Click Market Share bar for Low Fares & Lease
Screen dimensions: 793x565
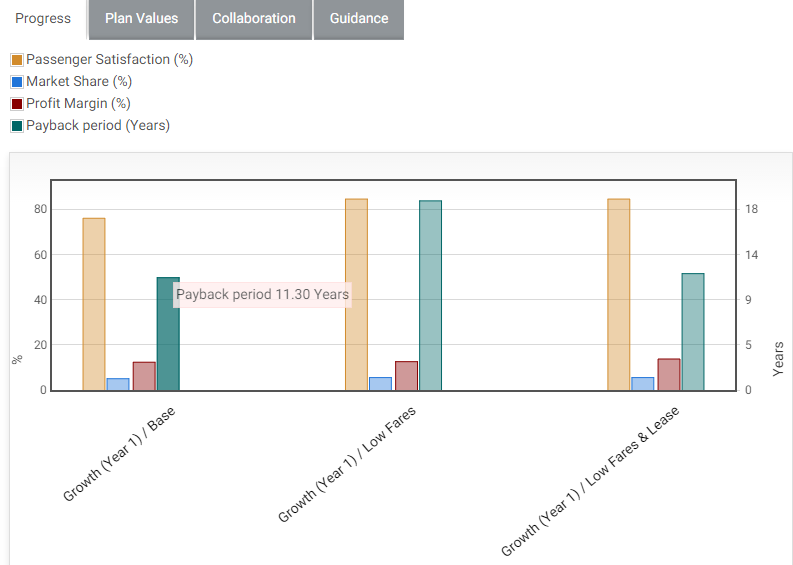[643, 384]
